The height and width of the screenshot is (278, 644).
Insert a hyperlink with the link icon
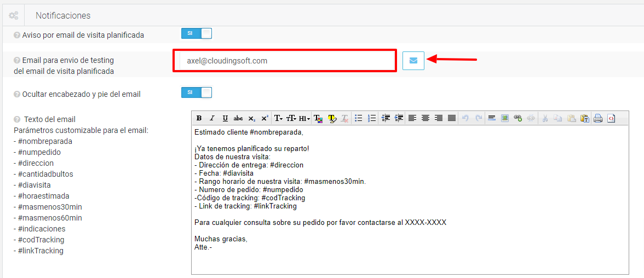[x=518, y=118]
